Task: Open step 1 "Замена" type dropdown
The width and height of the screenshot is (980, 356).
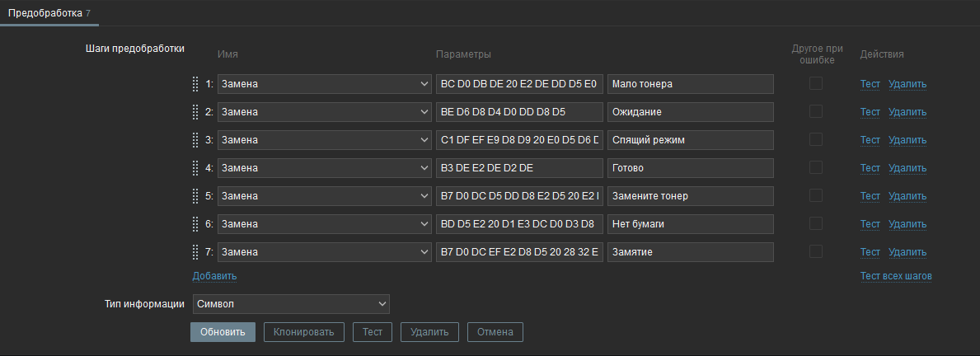Action: pyautogui.click(x=324, y=84)
